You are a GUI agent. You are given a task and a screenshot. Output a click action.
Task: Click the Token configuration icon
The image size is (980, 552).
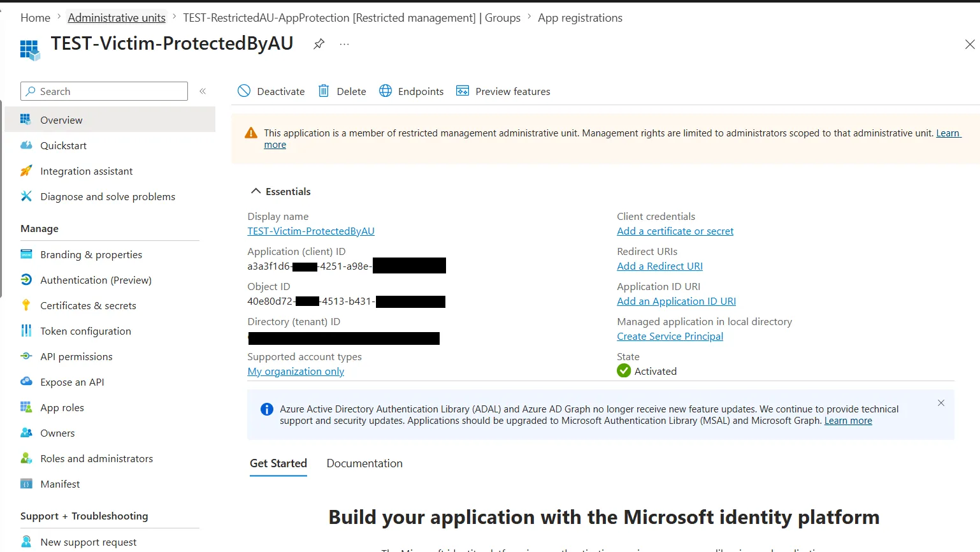[x=26, y=330]
